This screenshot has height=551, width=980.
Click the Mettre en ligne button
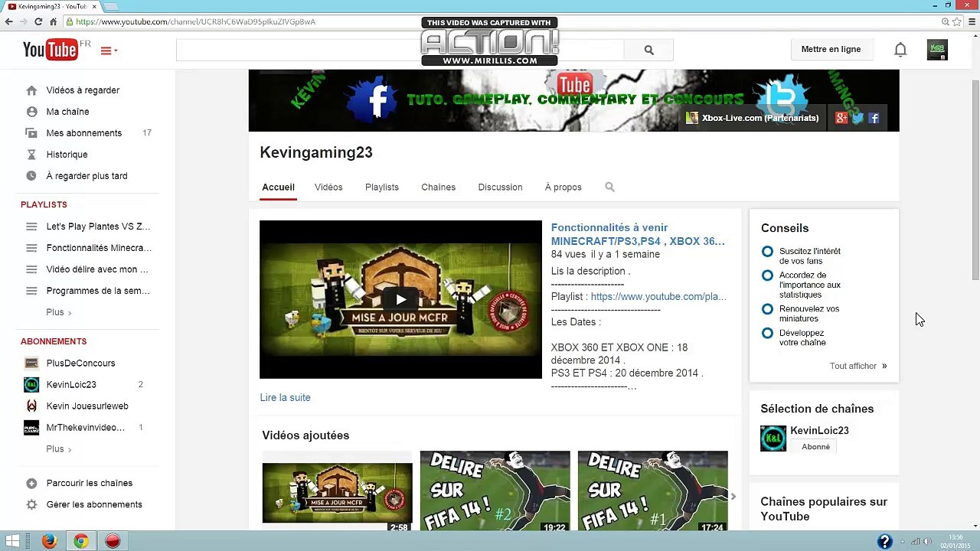(x=831, y=50)
